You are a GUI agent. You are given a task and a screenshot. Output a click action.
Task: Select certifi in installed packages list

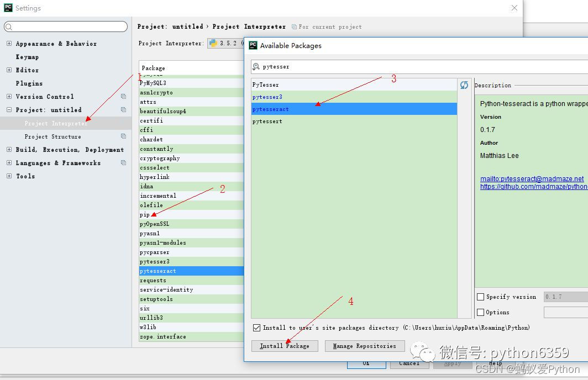(x=191, y=120)
